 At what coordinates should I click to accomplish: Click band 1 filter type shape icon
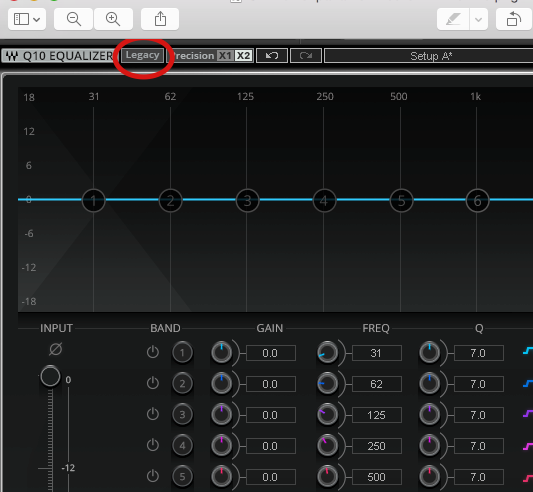[528, 351]
